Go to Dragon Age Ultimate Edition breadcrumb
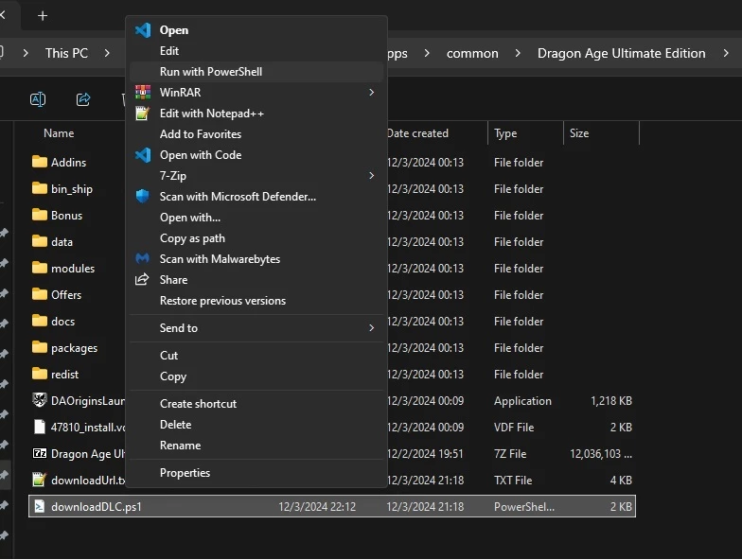This screenshot has width=742, height=560. pyautogui.click(x=621, y=53)
